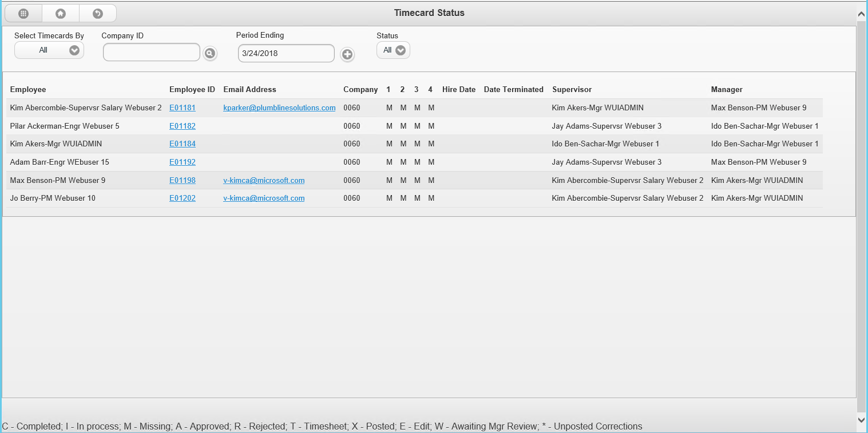Open employee ID link E01198
Viewport: 868px width, 433px height.
point(183,180)
